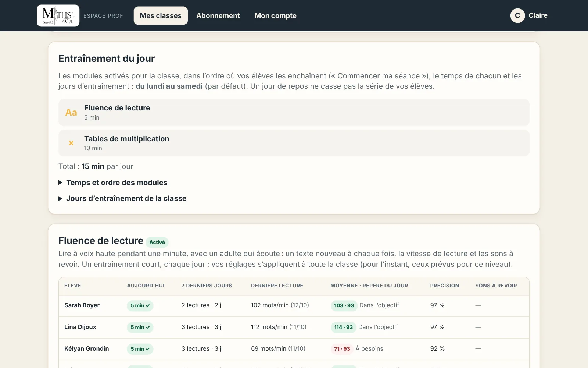Open the Mon compte tab
This screenshot has height=368, width=588.
[x=276, y=15]
